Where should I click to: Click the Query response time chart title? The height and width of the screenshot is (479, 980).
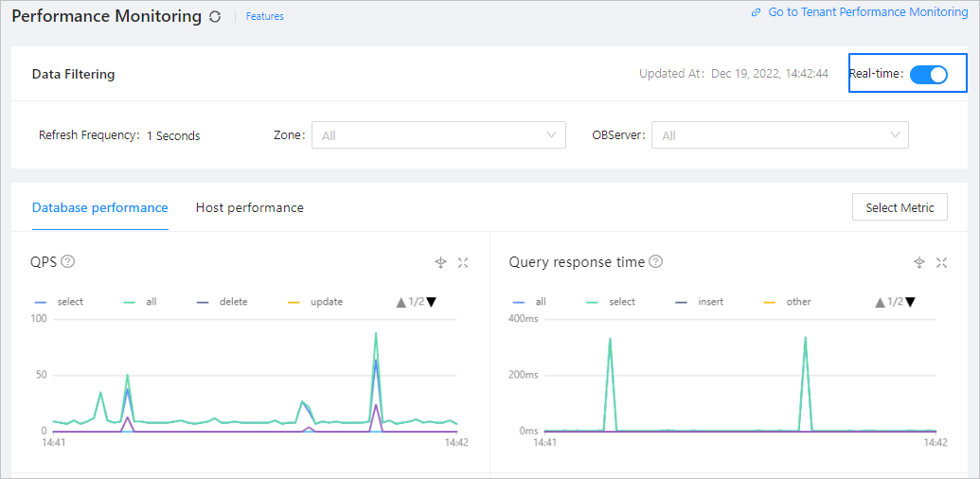tap(577, 262)
